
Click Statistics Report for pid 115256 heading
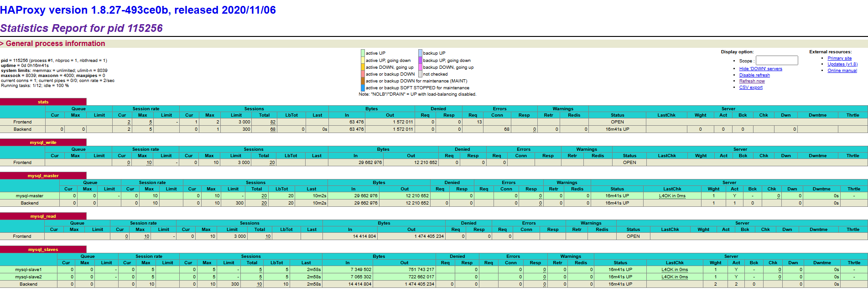[x=81, y=28]
